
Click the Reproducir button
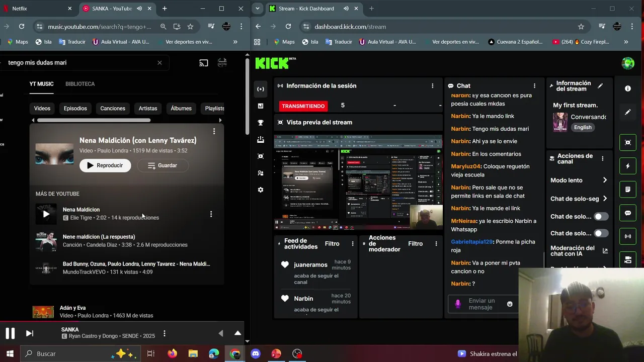click(105, 165)
